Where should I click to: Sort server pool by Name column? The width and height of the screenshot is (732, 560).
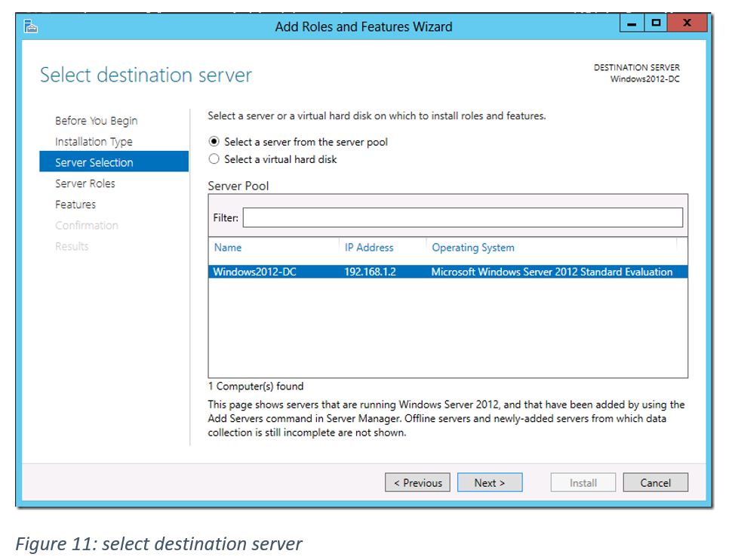(228, 248)
